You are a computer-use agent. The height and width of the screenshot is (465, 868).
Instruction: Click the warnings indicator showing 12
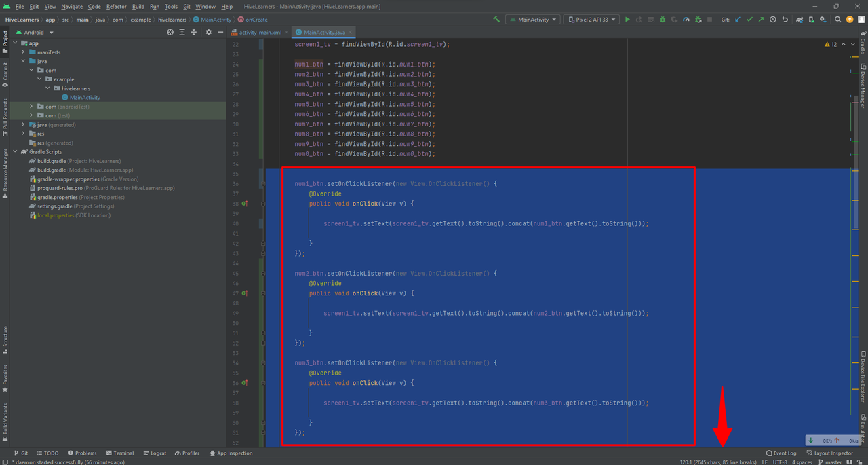click(831, 44)
